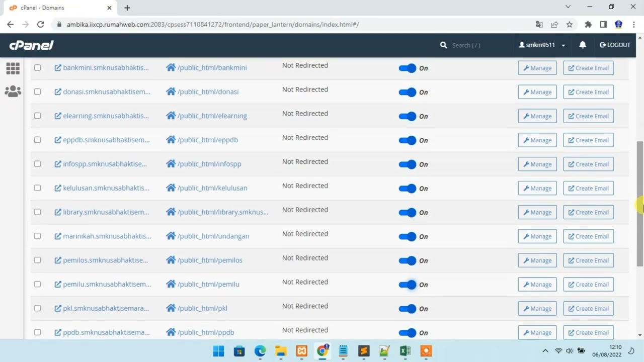This screenshot has width=644, height=362.
Task: Click Manage for pemilos domain
Action: (x=537, y=260)
